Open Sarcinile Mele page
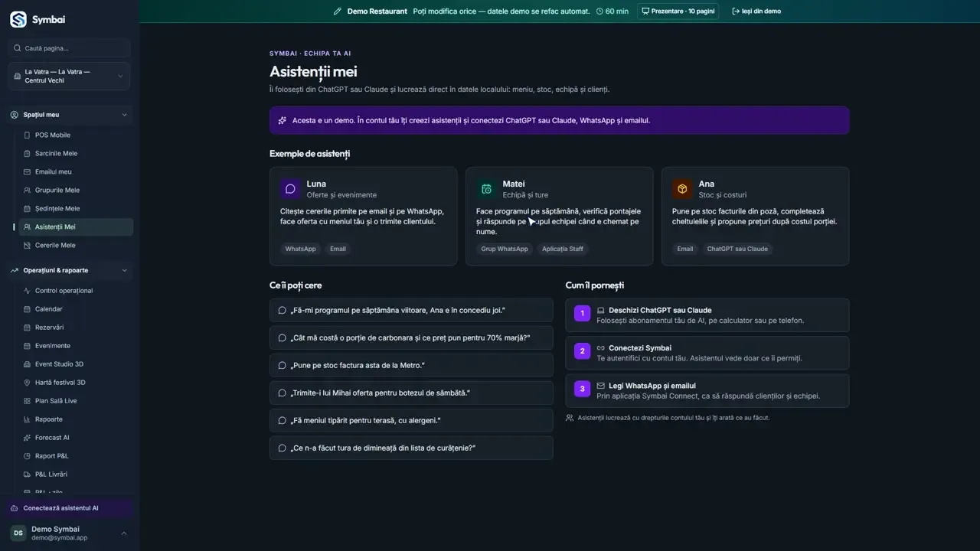Screen dimensions: 980x551 click(76, 154)
